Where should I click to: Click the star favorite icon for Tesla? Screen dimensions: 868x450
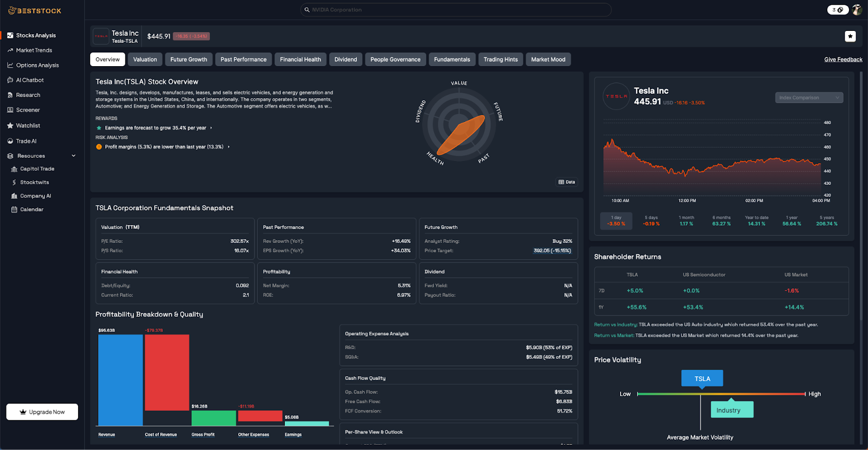(x=850, y=36)
